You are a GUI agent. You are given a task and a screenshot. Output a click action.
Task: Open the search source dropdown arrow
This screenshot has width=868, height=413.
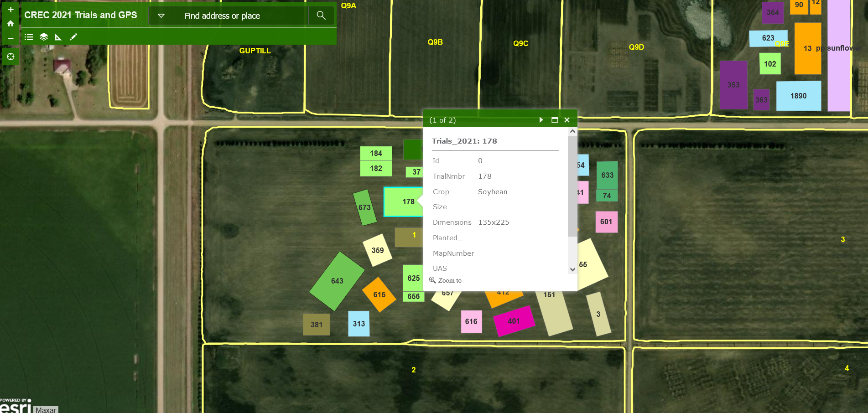[x=161, y=15]
